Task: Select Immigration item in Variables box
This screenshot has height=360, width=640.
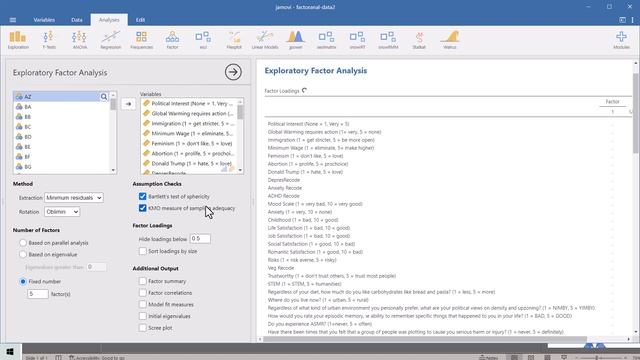Action: click(189, 124)
